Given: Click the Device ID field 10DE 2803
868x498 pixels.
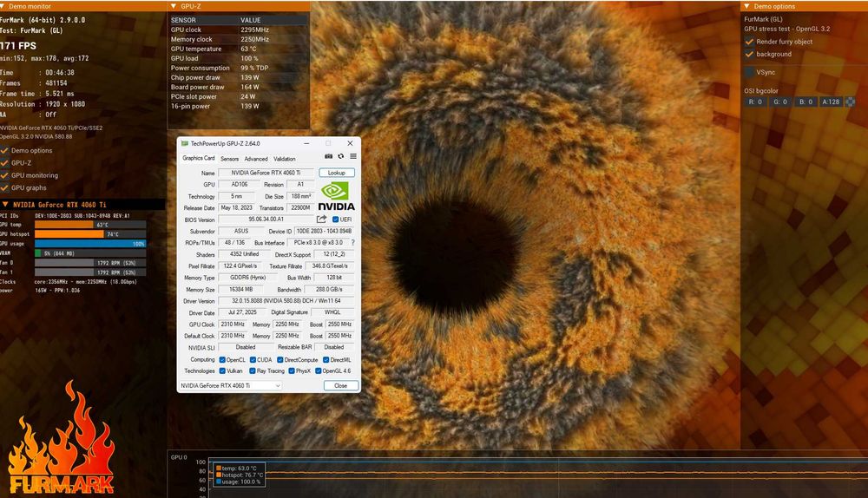Looking at the screenshot, I should tap(324, 232).
